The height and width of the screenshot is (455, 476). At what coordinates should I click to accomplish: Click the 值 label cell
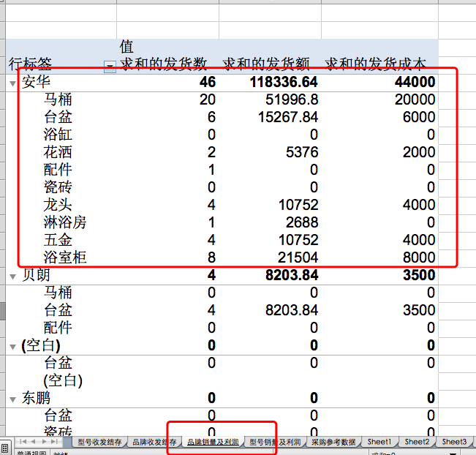tap(126, 47)
